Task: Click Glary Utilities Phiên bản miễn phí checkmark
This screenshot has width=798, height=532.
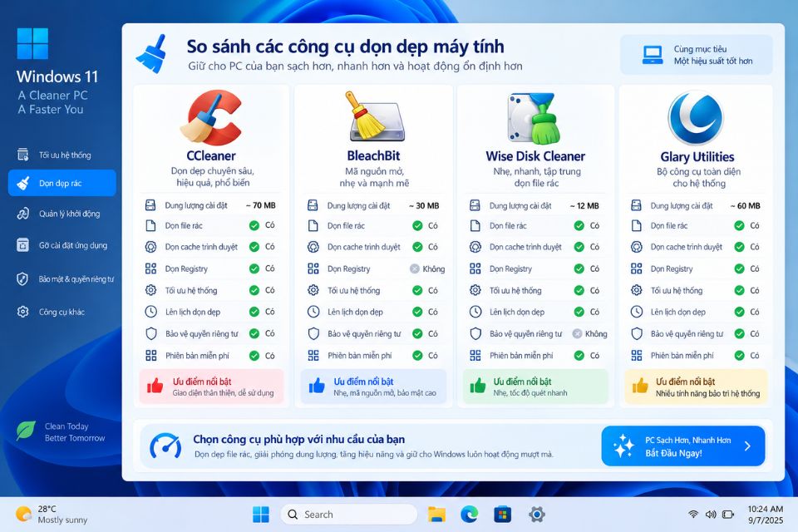Action: point(740,355)
